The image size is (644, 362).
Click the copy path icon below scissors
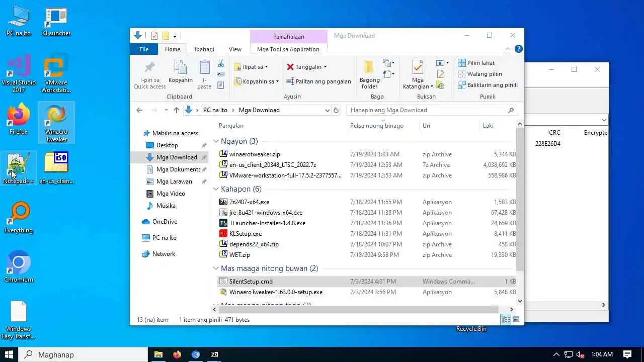[220, 74]
